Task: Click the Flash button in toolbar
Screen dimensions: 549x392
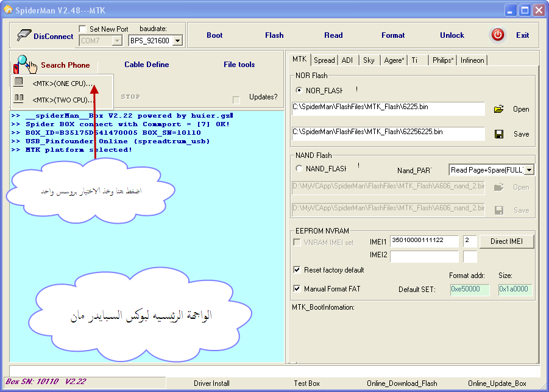Action: [x=274, y=35]
